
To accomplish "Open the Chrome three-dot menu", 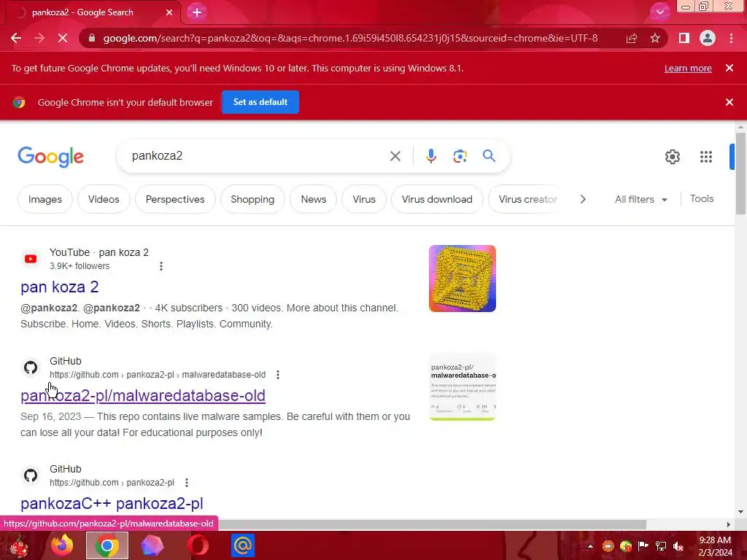I will coord(731,38).
